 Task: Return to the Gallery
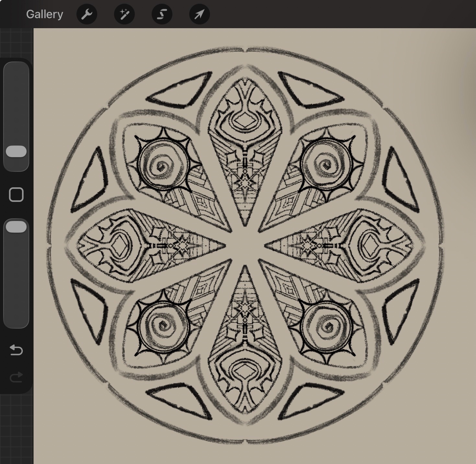click(x=44, y=14)
